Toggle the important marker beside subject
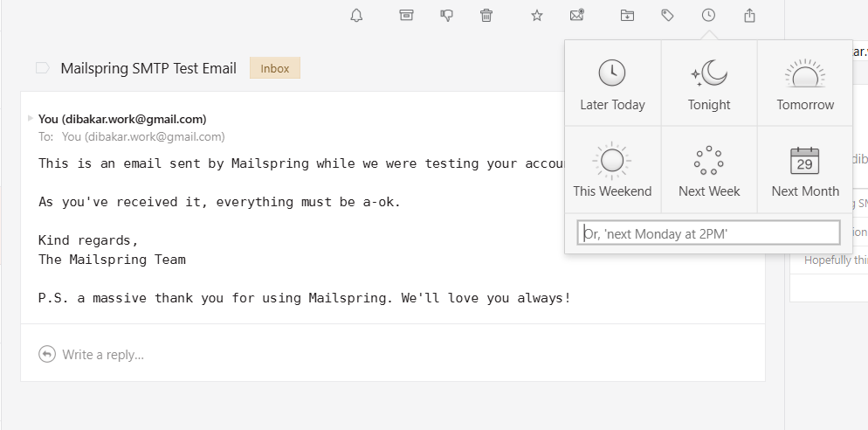This screenshot has width=868, height=430. (43, 68)
